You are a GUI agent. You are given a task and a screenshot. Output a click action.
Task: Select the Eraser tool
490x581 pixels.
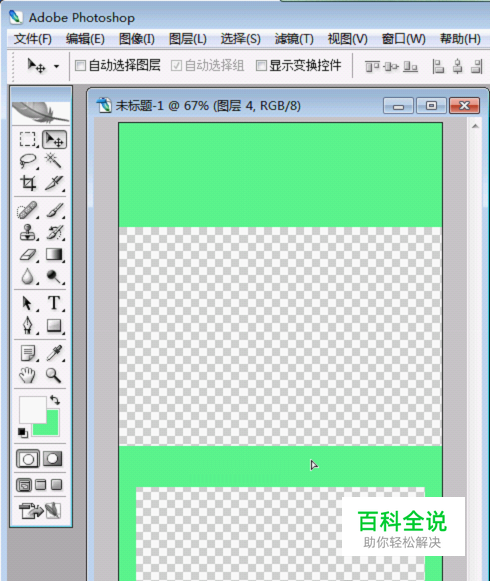tap(28, 255)
